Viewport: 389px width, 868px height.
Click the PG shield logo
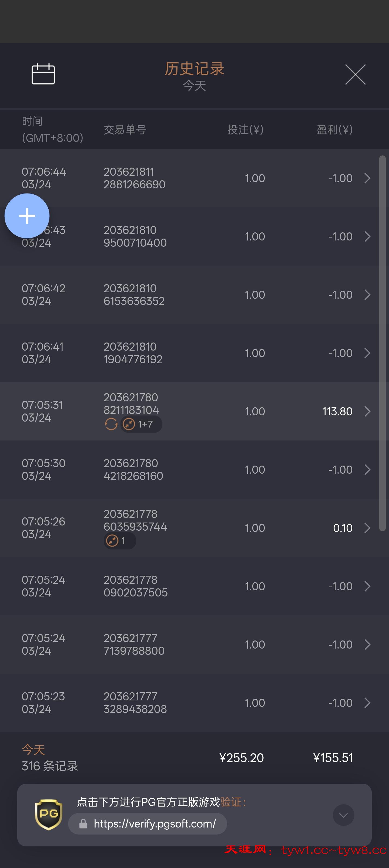[x=49, y=814]
